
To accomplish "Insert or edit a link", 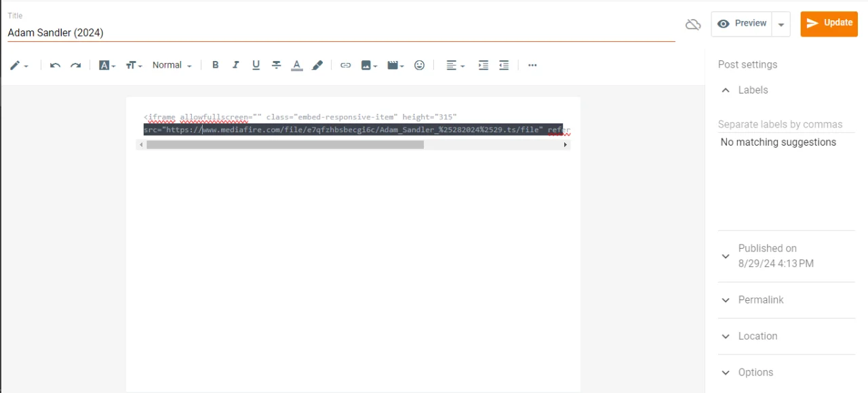I will [x=346, y=65].
